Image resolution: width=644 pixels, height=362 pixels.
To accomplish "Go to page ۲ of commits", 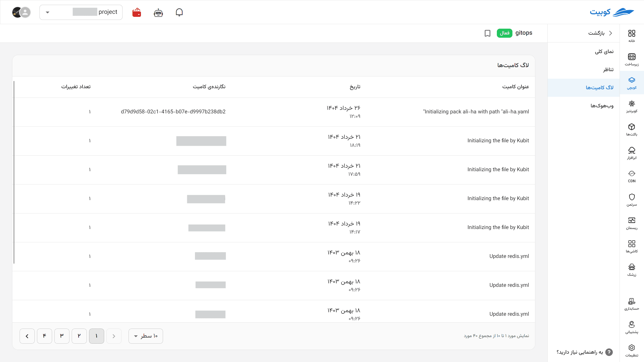I will [79, 336].
